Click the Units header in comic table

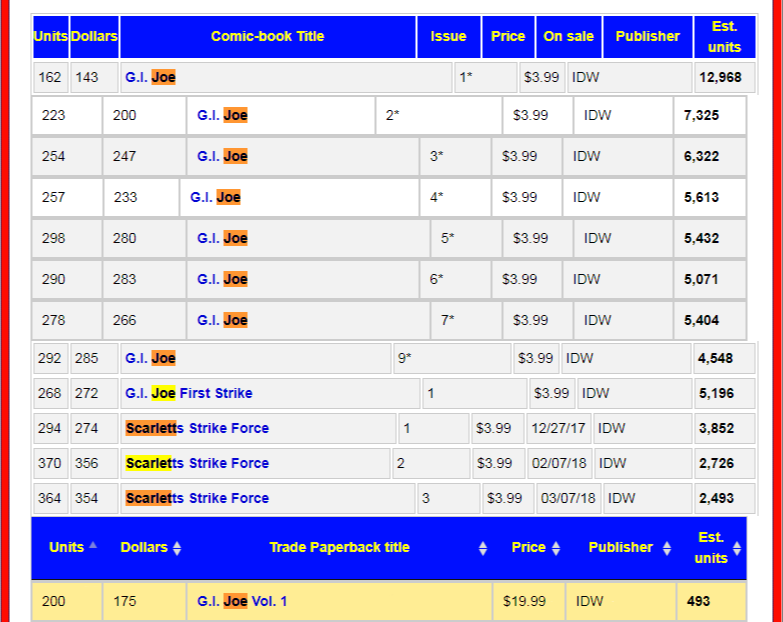click(50, 36)
